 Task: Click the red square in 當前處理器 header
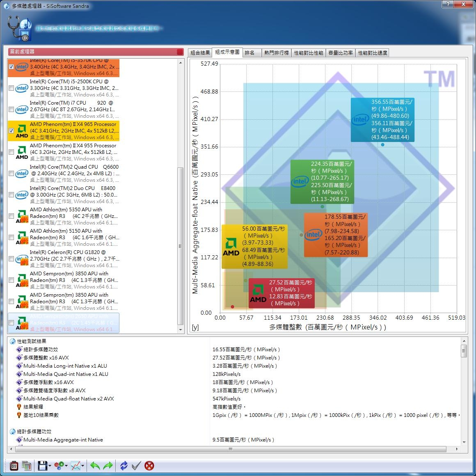pyautogui.click(x=180, y=52)
